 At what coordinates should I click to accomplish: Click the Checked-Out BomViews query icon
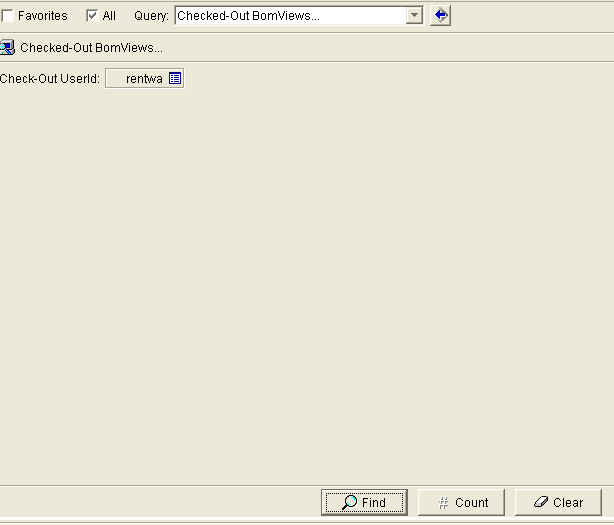7,47
